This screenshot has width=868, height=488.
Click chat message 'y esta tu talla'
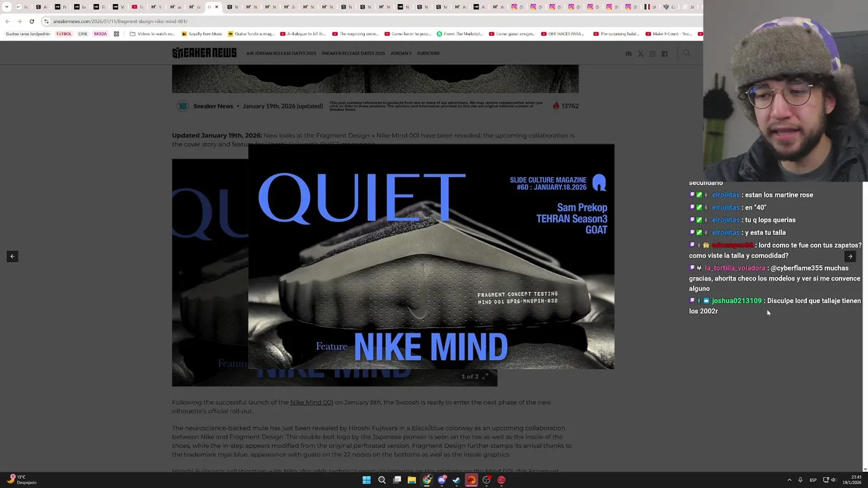click(765, 232)
